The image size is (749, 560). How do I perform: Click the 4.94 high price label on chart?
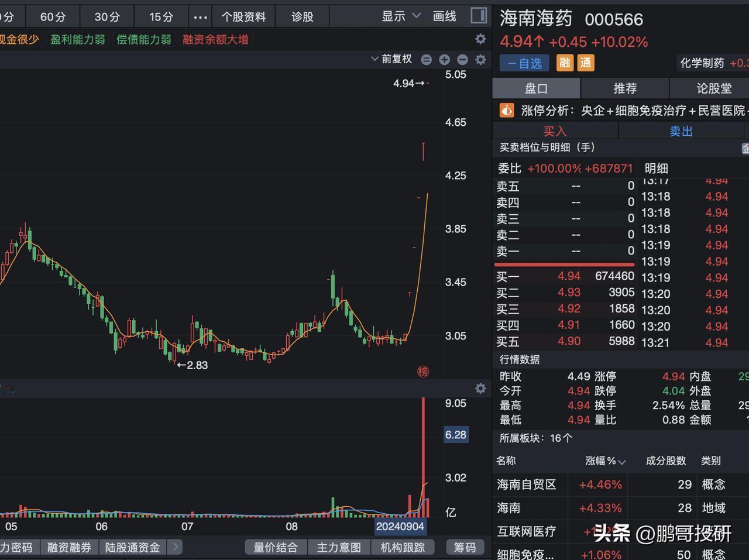click(x=408, y=83)
